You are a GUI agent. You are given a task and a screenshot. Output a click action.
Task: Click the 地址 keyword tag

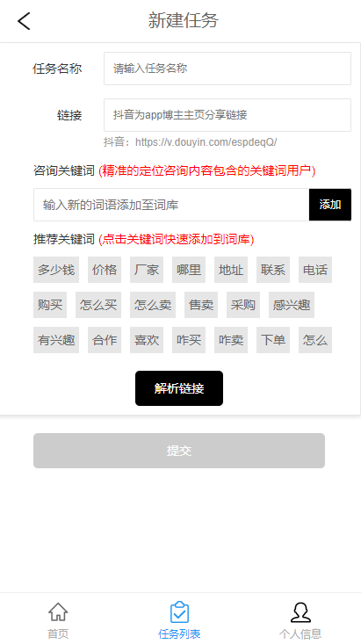[231, 270]
